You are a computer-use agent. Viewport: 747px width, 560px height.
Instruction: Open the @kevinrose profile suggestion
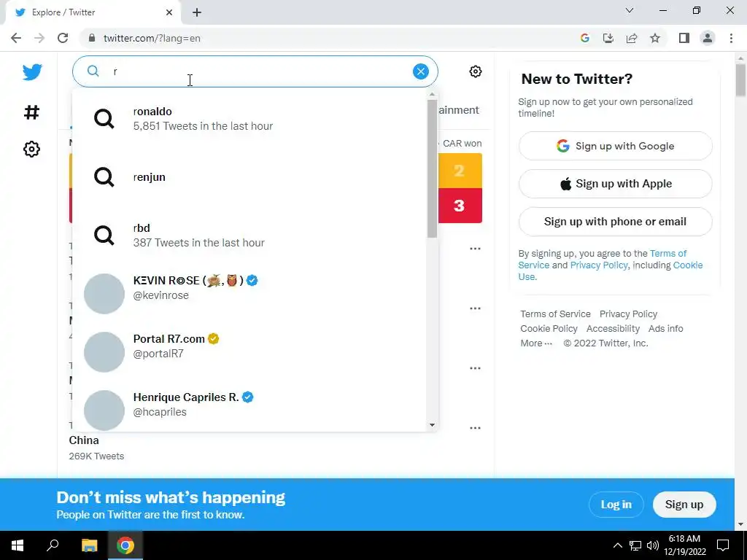point(249,293)
